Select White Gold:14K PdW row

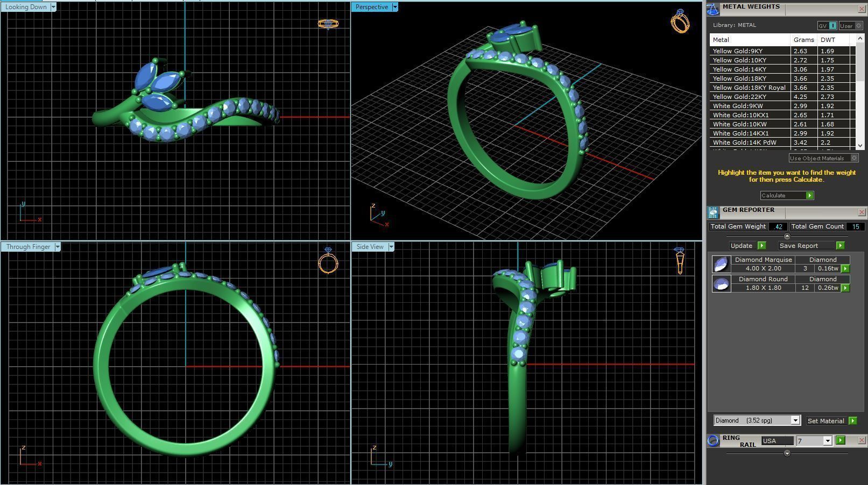point(782,142)
